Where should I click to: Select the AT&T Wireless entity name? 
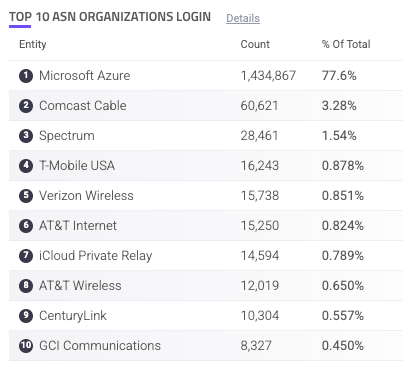[x=80, y=286]
